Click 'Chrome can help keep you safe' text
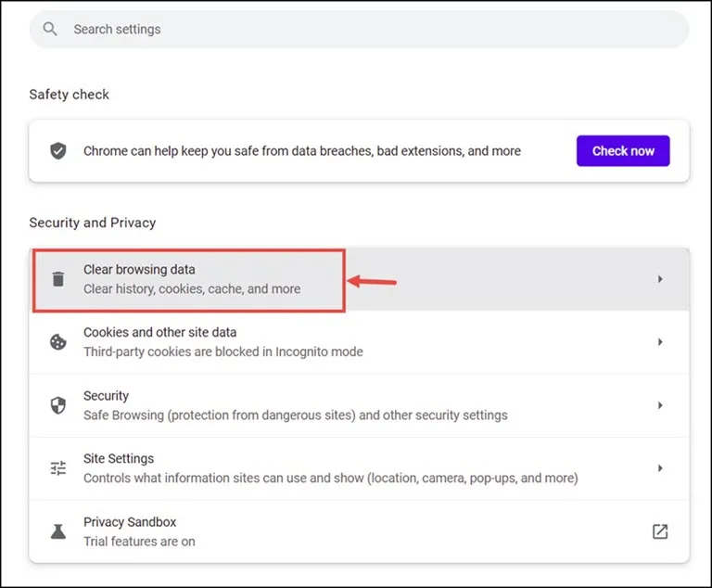The image size is (712, 588). [302, 151]
